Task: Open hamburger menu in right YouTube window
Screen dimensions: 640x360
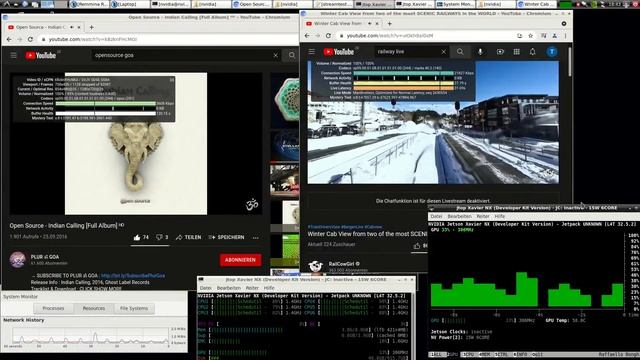Action: (311, 52)
